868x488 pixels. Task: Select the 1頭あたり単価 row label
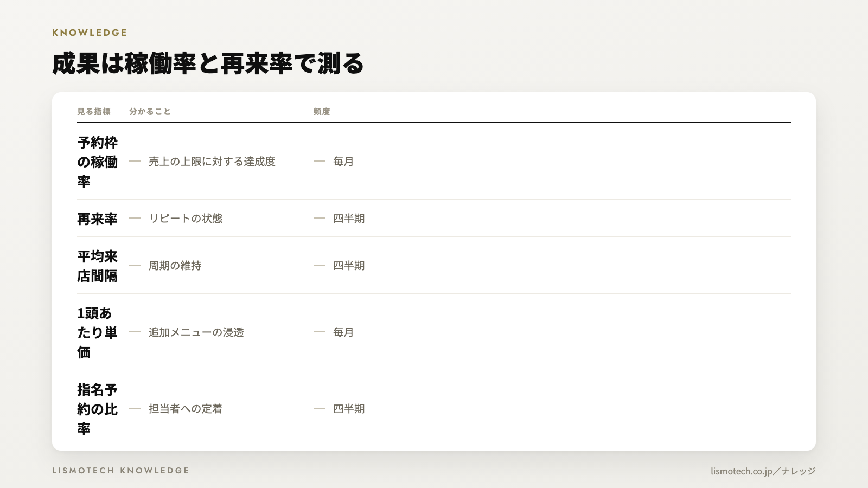coord(98,332)
